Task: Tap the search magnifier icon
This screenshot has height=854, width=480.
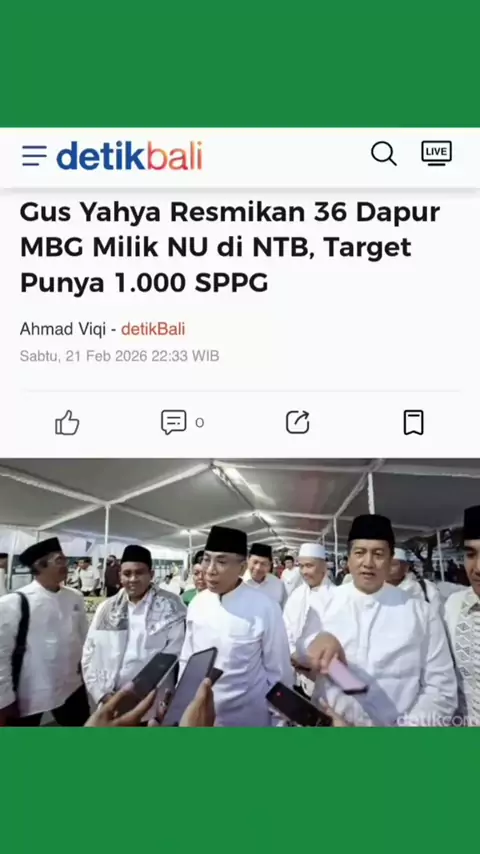Action: point(384,154)
